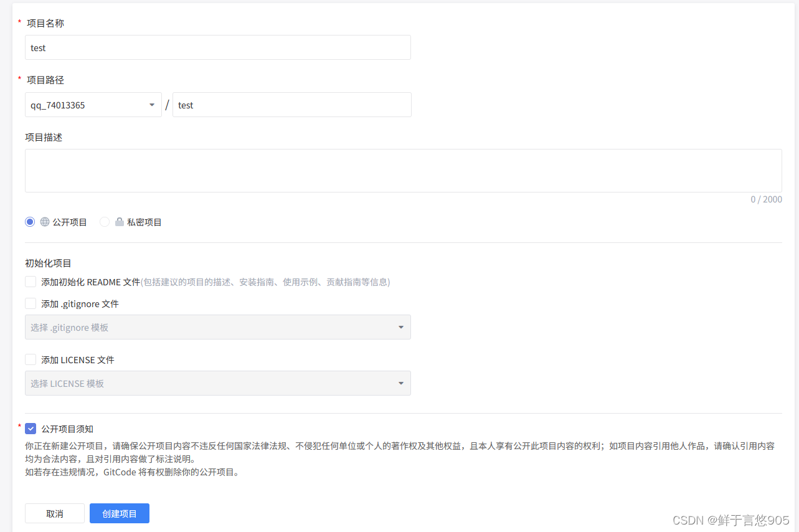Focus the 项目名称 input field

pos(218,47)
